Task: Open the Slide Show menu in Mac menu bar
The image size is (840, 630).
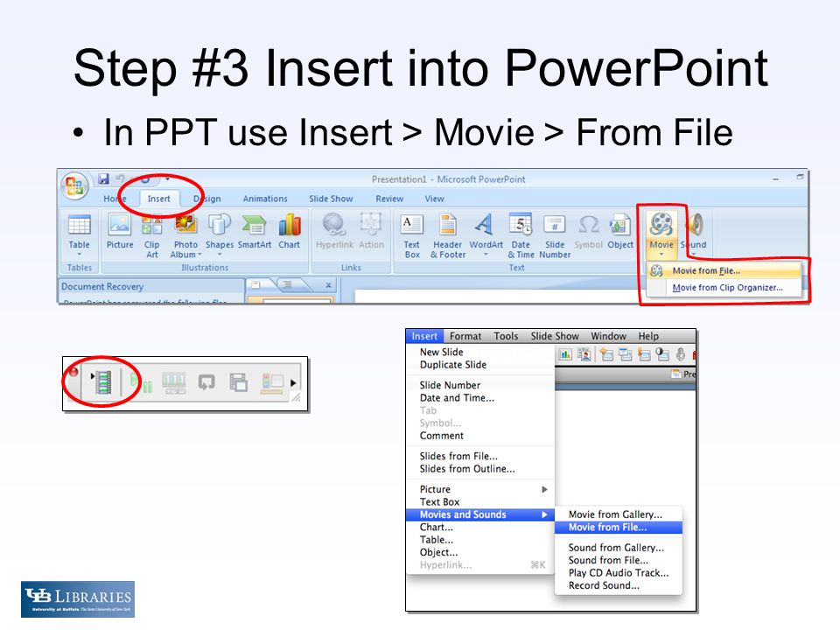Action: 555,336
